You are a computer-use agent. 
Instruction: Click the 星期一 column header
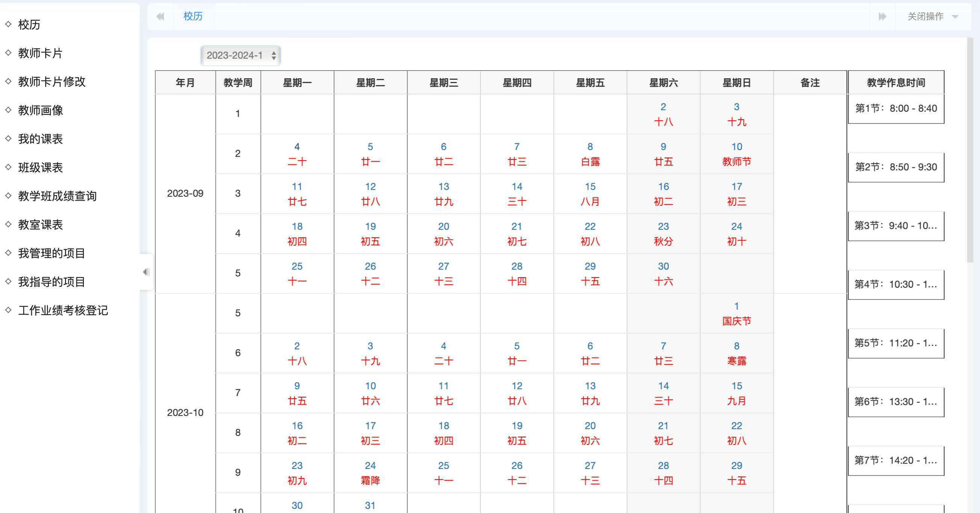pos(297,83)
